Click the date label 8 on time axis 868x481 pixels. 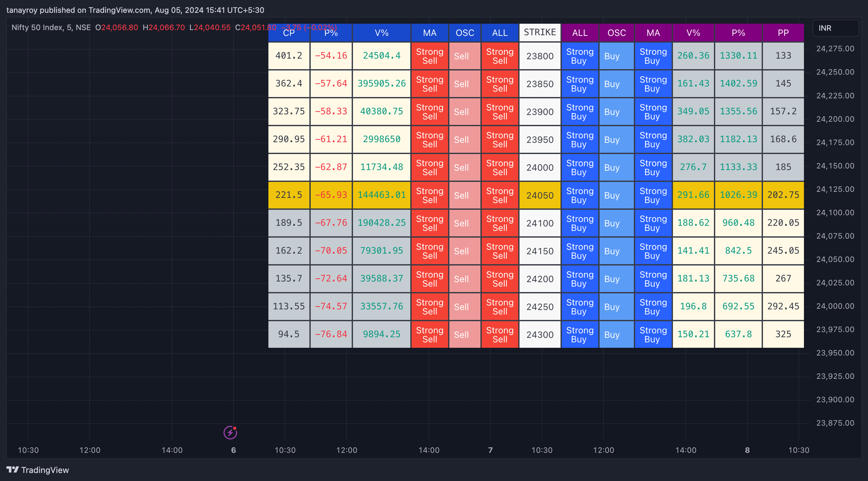[x=747, y=450]
